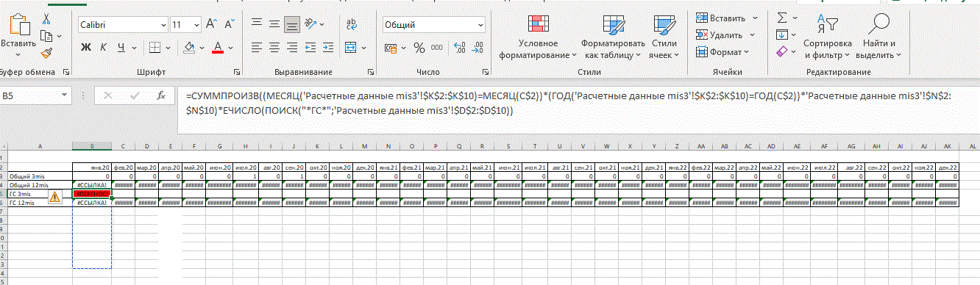Apply the red font color A
This screenshot has height=285, width=980.
point(217,48)
